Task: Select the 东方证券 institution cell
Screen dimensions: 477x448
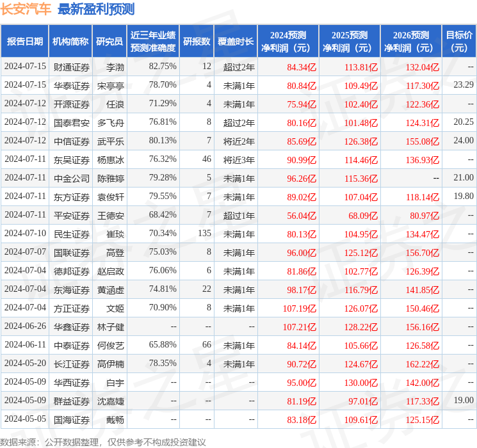Action: (x=72, y=197)
